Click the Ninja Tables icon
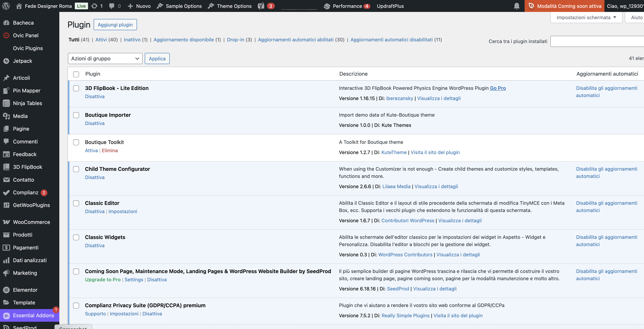Screen dimensions: 644x329 click(x=6, y=103)
